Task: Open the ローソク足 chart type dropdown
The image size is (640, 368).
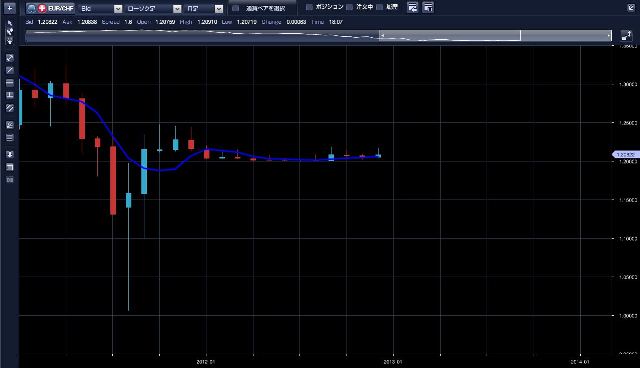Action: pyautogui.click(x=153, y=9)
